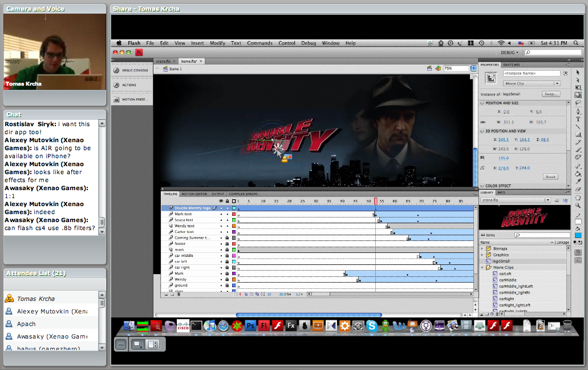The height and width of the screenshot is (370, 588).
Task: Switch to the crane.fla document tab
Action: (165, 61)
